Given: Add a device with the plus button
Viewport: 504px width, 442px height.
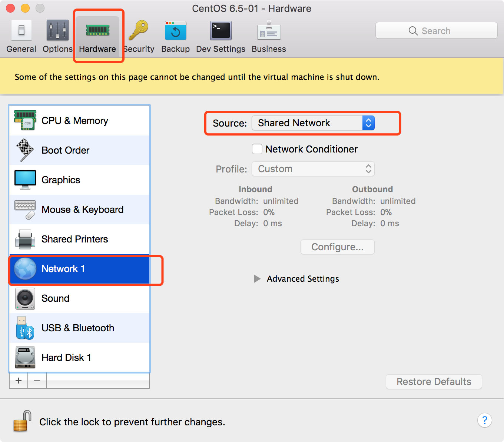Looking at the screenshot, I should 19,381.
